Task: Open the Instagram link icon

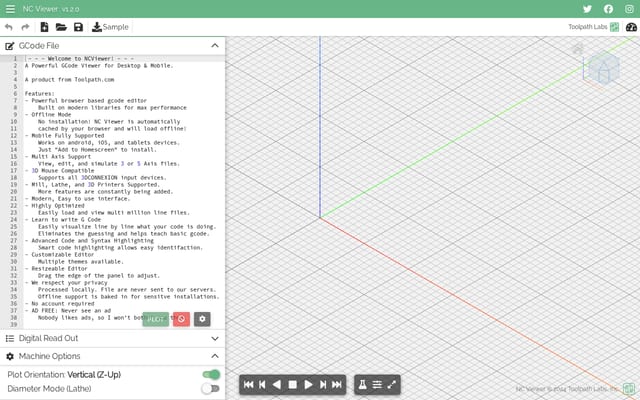Action: (629, 9)
